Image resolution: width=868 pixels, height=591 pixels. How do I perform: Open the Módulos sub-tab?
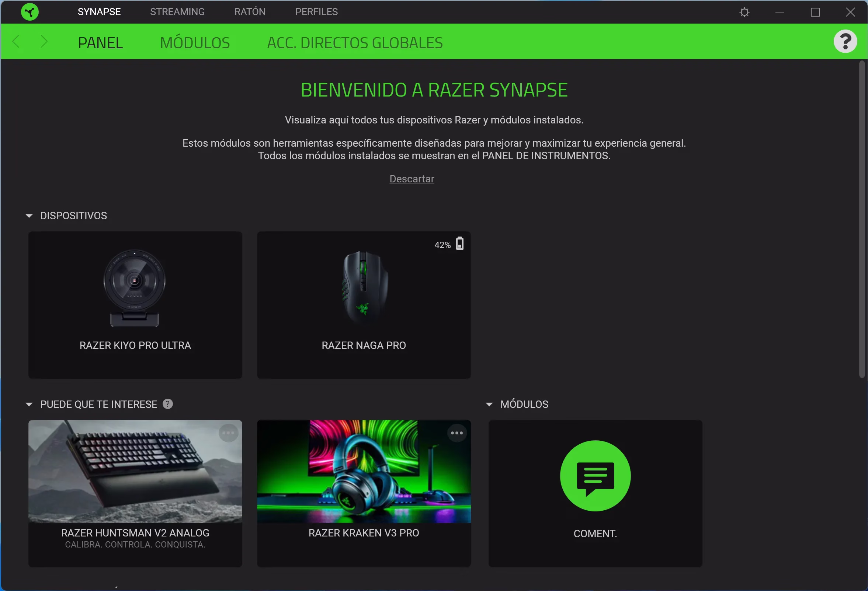[195, 43]
